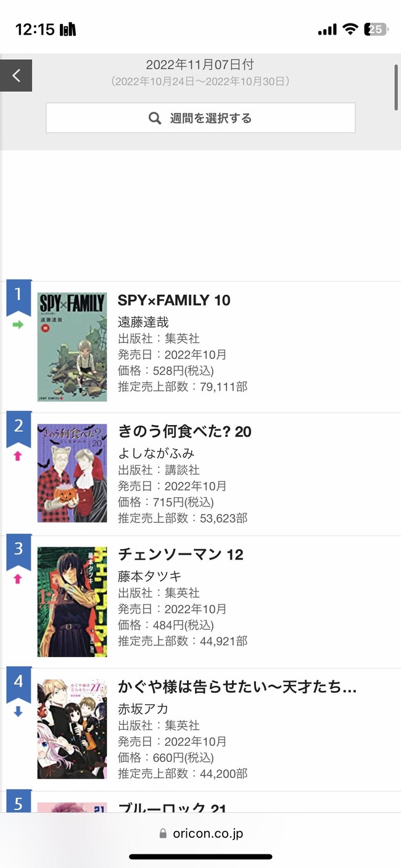Tap the rank 2 blue ribbon badge
Screen dimensions: 401x868
(x=19, y=429)
